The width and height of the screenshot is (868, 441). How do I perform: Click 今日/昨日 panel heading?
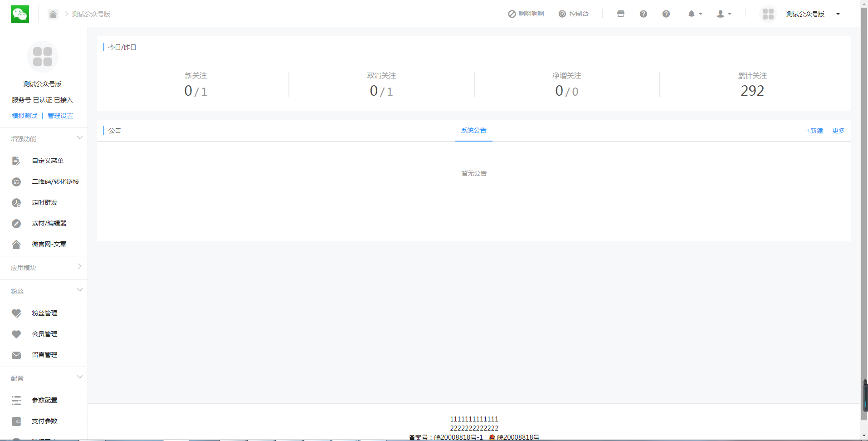pyautogui.click(x=122, y=47)
